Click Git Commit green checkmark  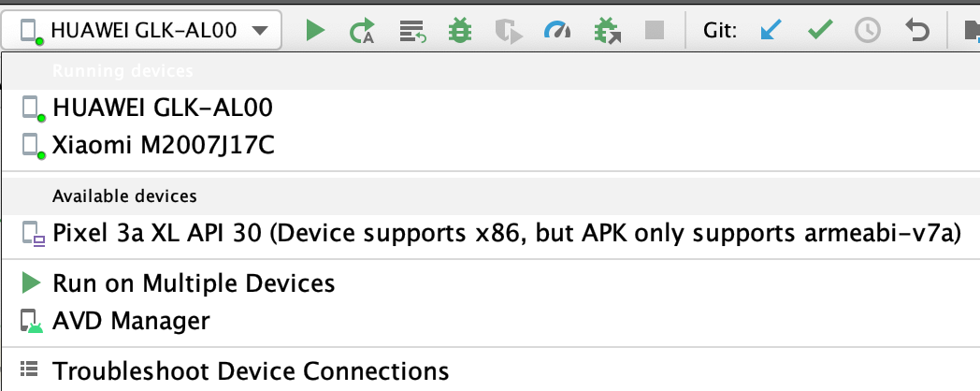click(820, 31)
